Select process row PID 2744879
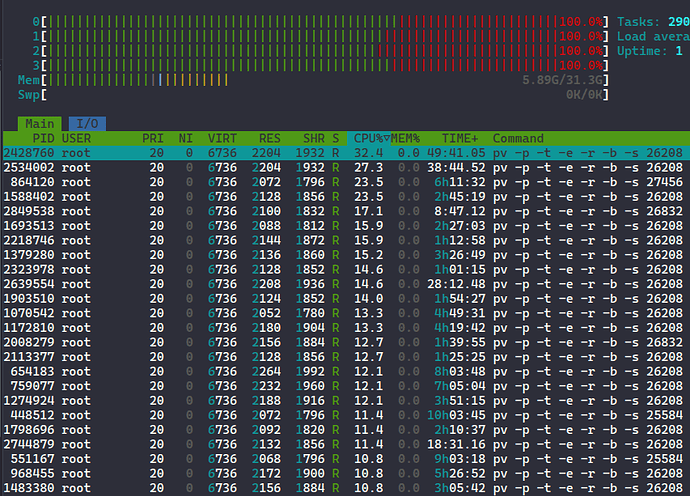The image size is (690, 496). click(346, 444)
